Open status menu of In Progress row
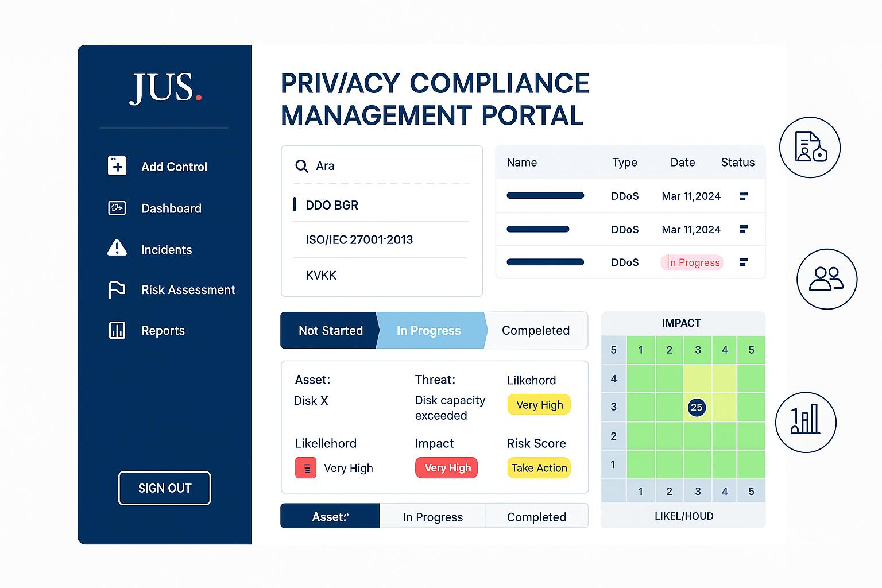The height and width of the screenshot is (588, 882). tap(743, 262)
